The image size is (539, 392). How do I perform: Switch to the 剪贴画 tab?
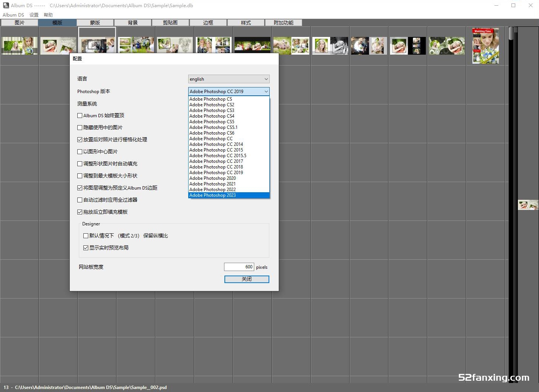click(x=170, y=23)
